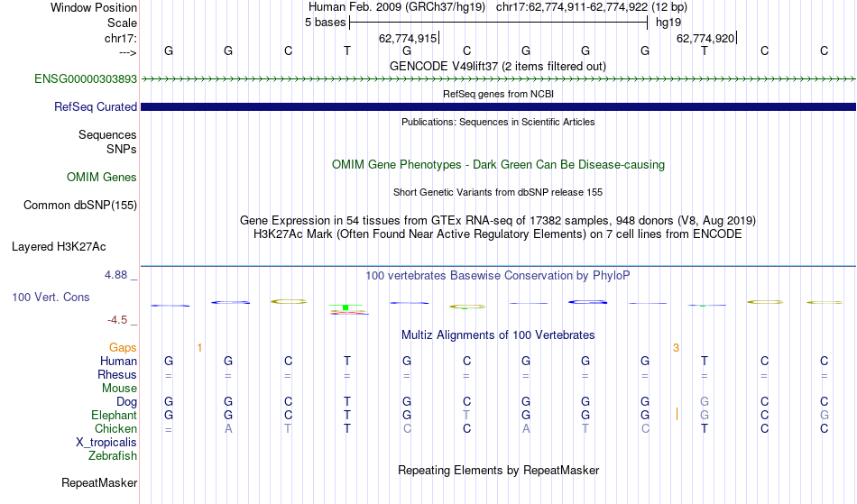857x504 pixels.
Task: Select the Zebrafish alignment row label
Action: (x=113, y=456)
